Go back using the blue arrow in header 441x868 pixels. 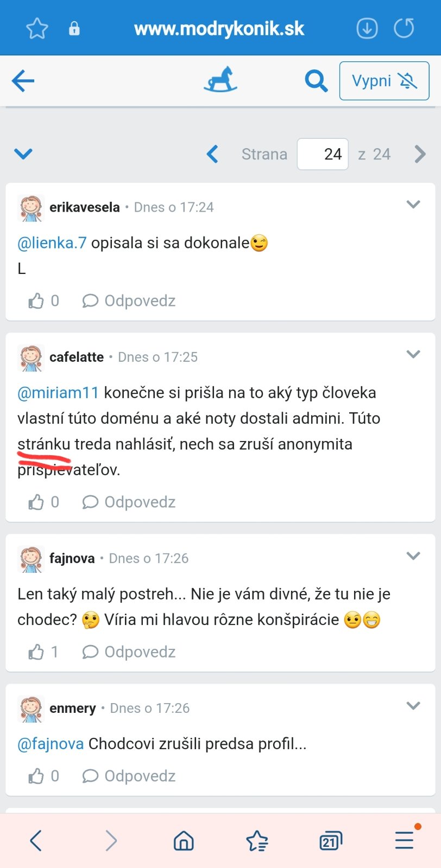[x=23, y=81]
